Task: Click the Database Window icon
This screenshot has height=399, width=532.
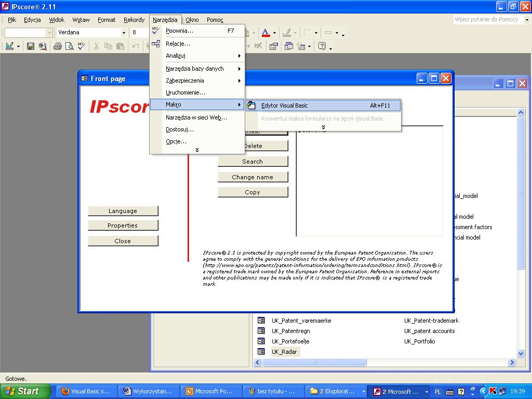Action: (x=289, y=46)
